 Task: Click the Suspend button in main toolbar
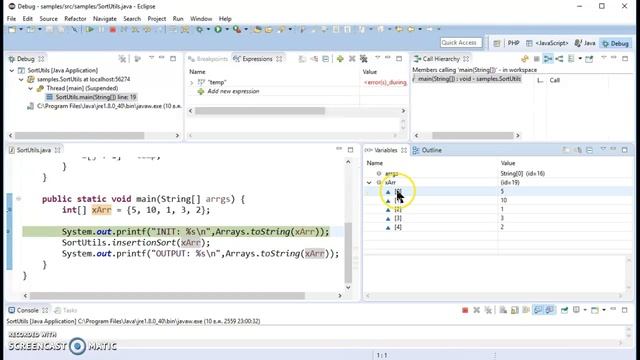click(x=101, y=29)
